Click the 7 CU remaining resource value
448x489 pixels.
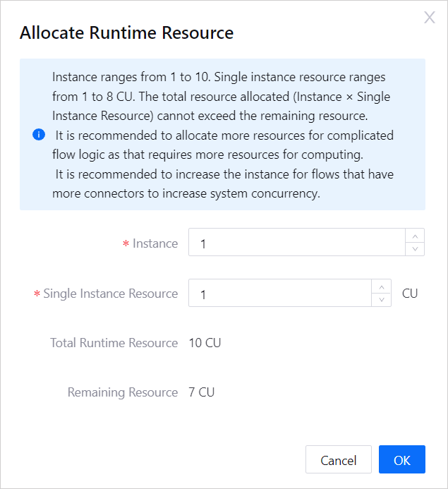(202, 392)
